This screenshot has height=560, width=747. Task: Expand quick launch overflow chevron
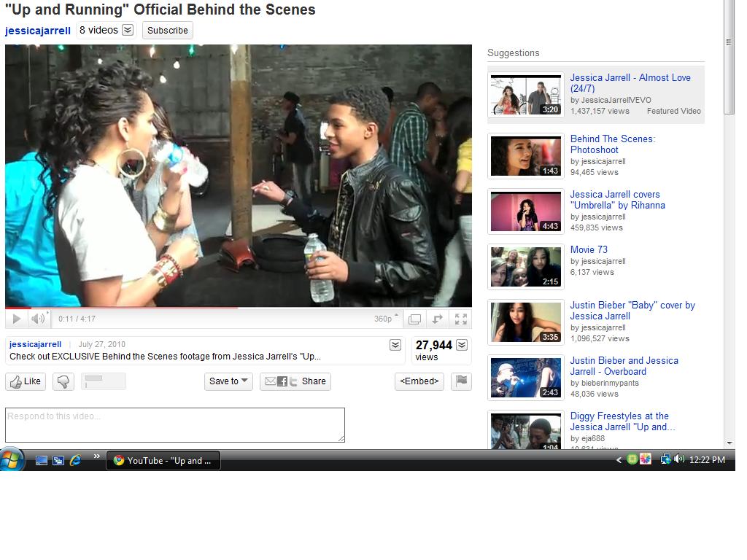pyautogui.click(x=97, y=456)
